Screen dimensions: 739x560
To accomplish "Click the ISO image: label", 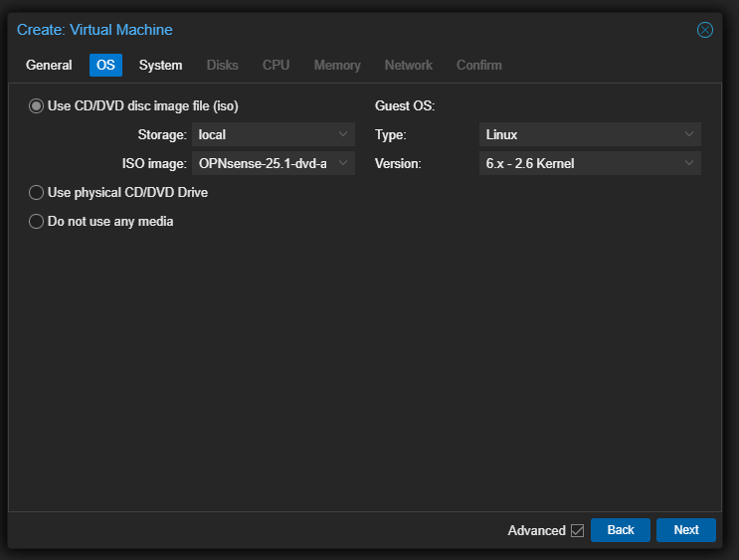I will pyautogui.click(x=154, y=163).
